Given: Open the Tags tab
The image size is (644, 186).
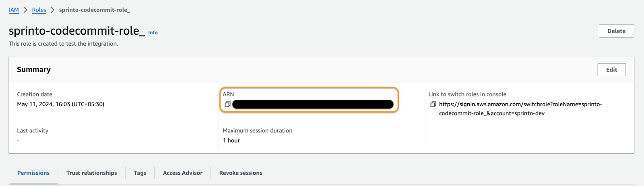Looking at the screenshot, I should (140, 173).
